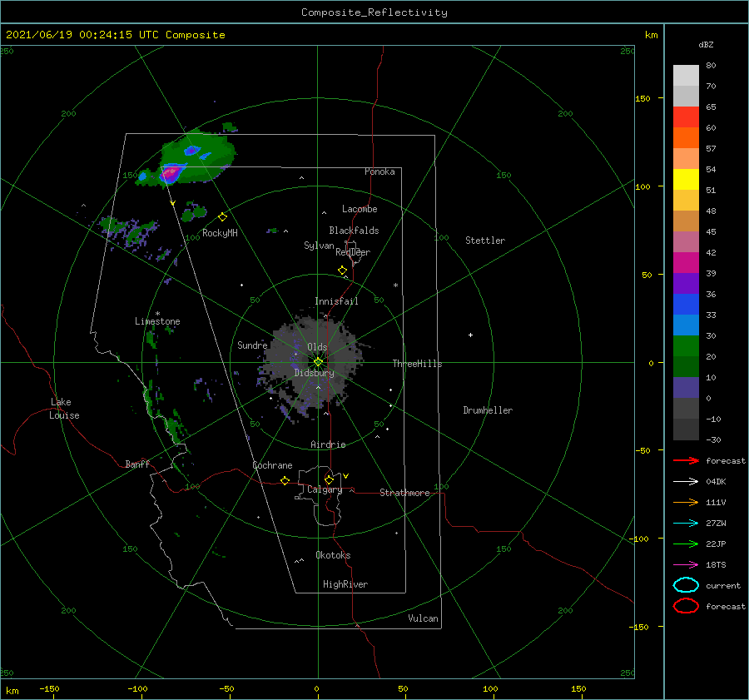Click the green 22JP arrow icon
Viewport: 749px width, 700px height.
coord(686,544)
